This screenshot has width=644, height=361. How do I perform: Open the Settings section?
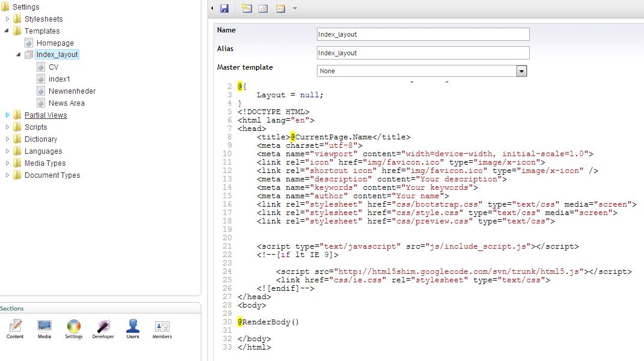74,329
